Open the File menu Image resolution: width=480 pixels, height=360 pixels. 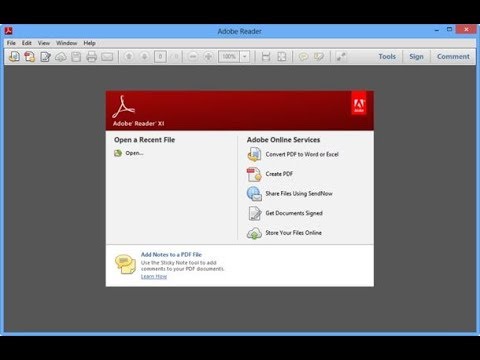[x=11, y=43]
